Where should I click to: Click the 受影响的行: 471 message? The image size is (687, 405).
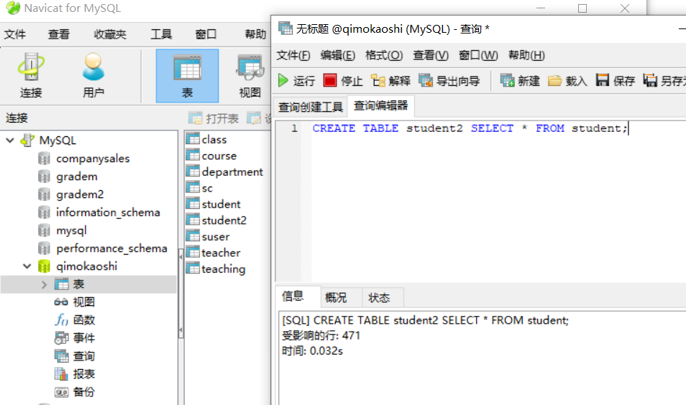tap(321, 336)
